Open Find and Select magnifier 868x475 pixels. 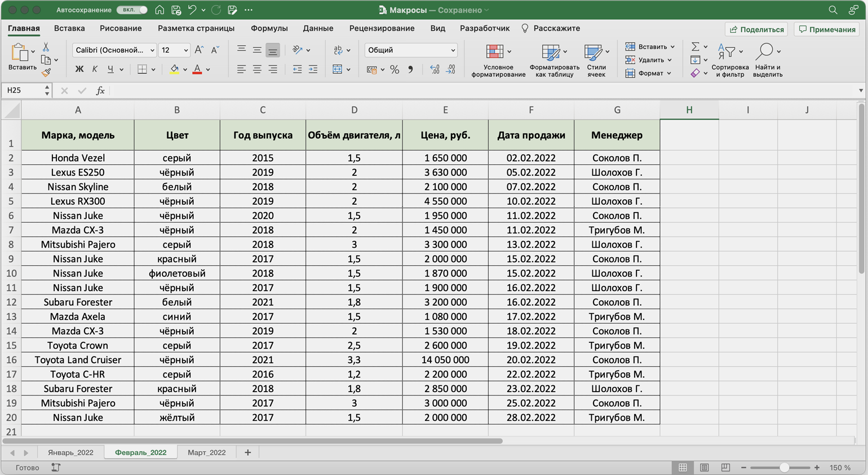point(765,51)
